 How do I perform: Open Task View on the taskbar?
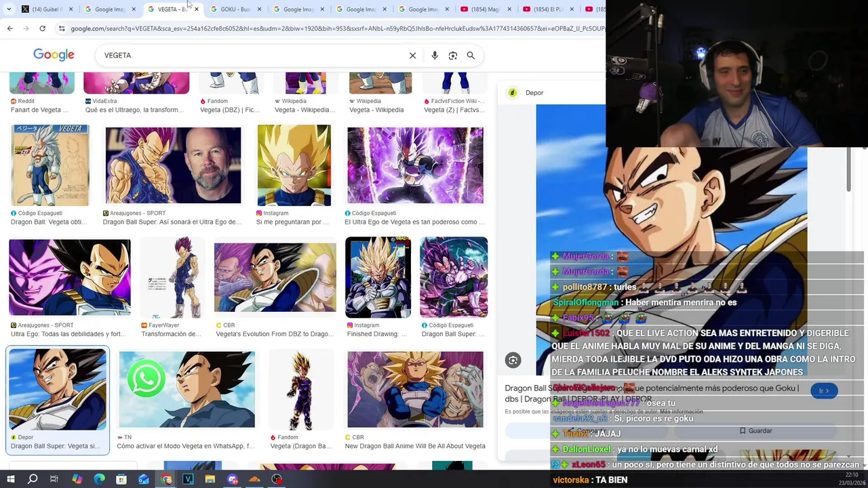(54, 479)
